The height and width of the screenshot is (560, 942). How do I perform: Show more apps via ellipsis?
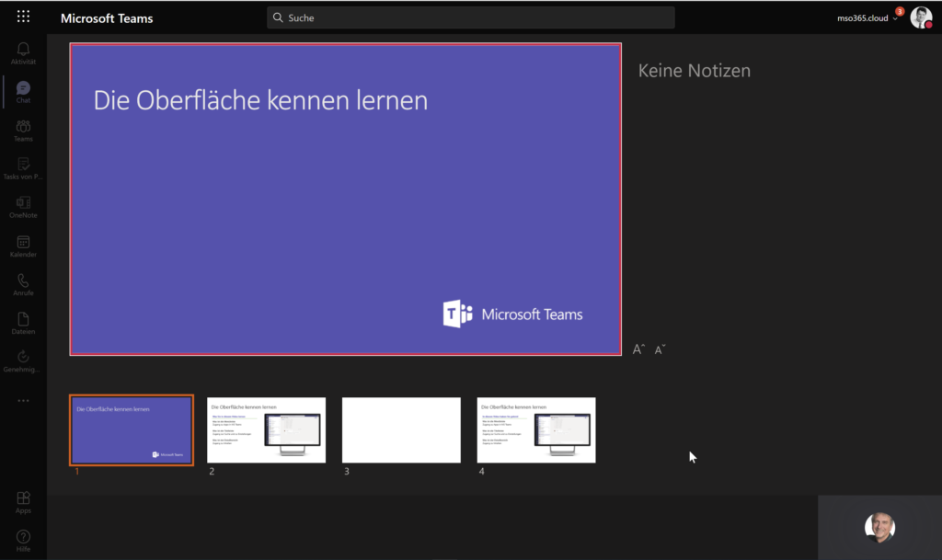(x=23, y=400)
